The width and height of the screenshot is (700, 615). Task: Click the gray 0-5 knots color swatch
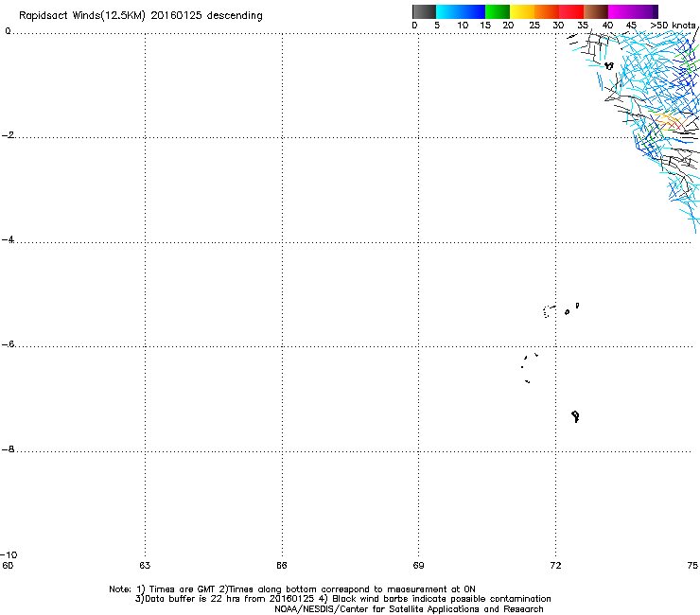[424, 11]
